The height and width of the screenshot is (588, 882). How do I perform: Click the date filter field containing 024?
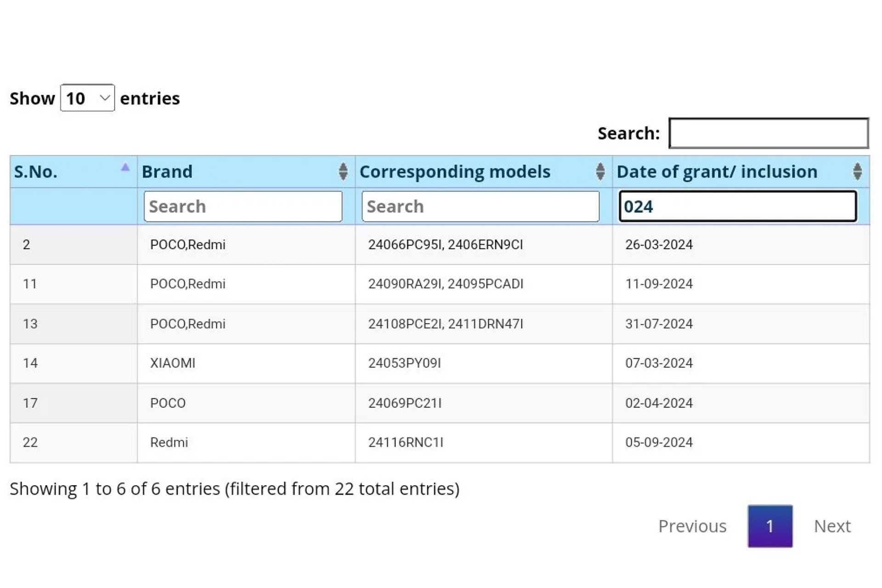(738, 206)
